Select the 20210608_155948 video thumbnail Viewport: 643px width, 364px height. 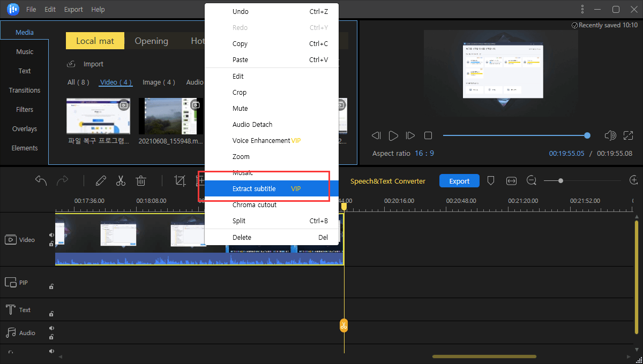click(170, 116)
